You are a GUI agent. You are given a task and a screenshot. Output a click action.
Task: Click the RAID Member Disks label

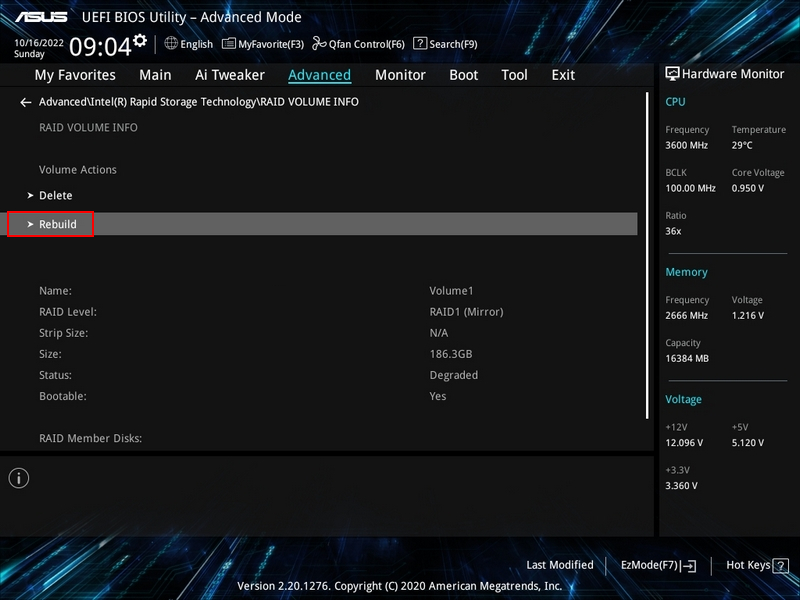coord(90,438)
